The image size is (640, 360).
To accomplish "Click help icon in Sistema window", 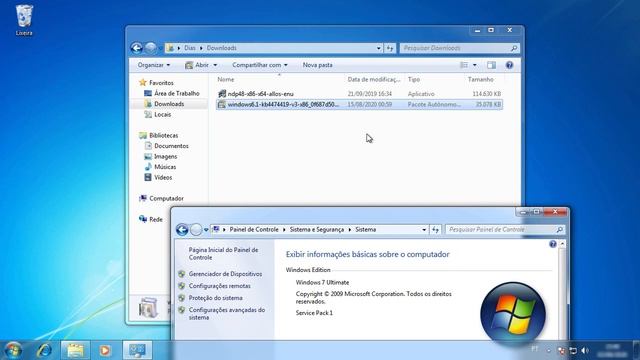I will tap(553, 244).
